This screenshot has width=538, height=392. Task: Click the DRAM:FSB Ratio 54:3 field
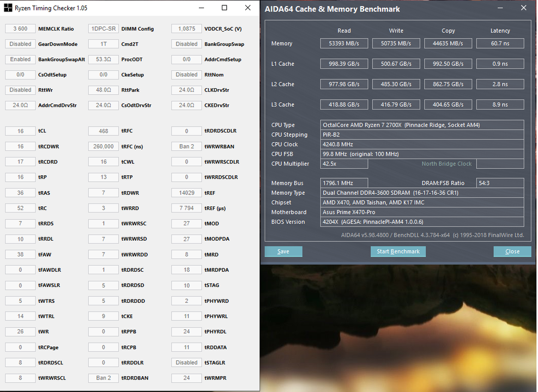[500, 183]
